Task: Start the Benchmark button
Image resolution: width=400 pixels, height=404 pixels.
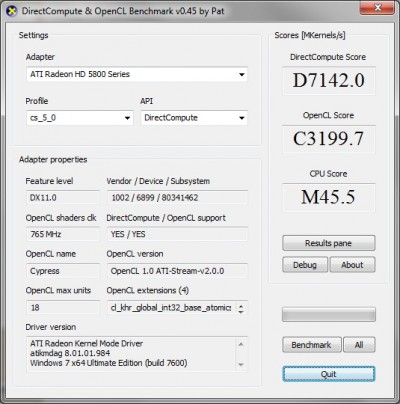Action: [312, 345]
